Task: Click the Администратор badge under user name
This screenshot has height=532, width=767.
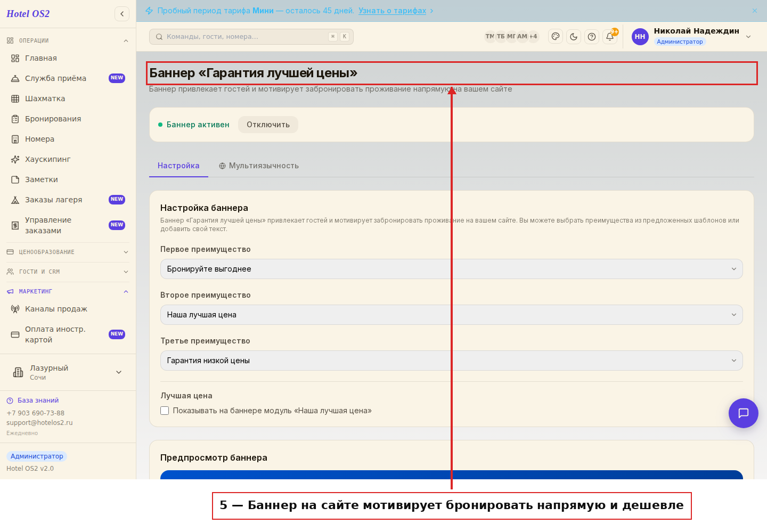Action: 680,42
